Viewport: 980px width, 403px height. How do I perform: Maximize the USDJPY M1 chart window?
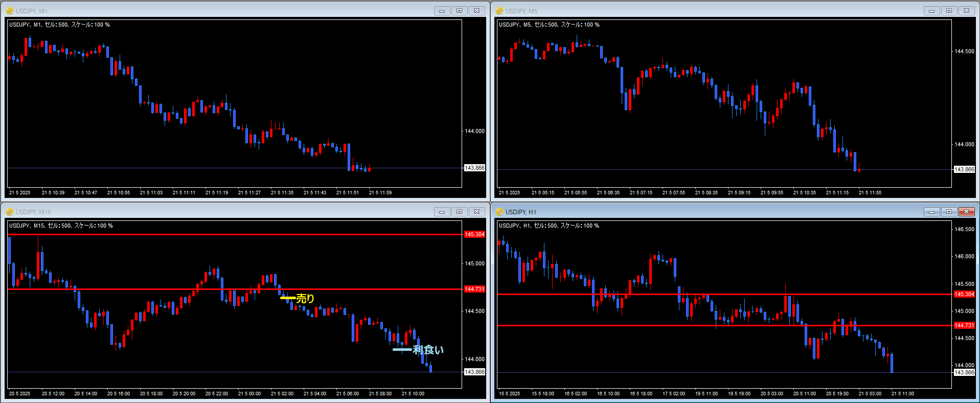point(459,11)
